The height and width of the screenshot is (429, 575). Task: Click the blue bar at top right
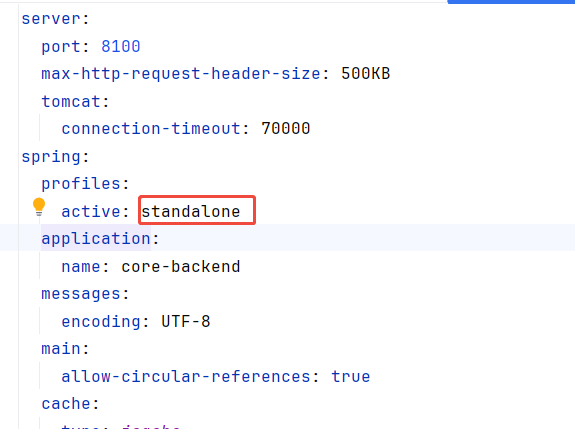pos(511,2)
